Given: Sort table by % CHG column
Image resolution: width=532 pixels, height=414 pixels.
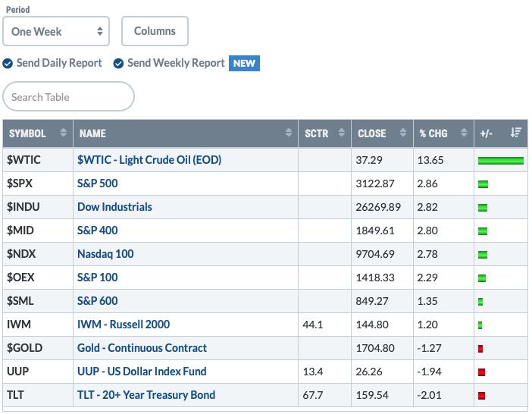Looking at the screenshot, I should point(443,133).
